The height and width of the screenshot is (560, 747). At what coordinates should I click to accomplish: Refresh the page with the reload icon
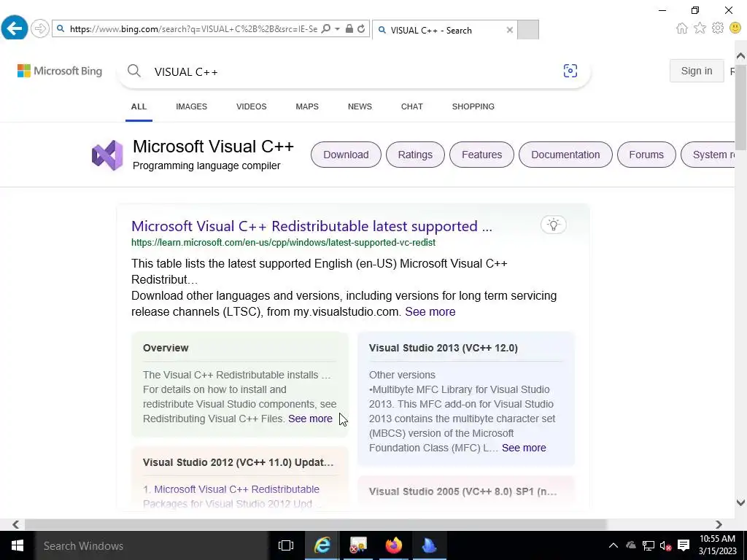pos(361,29)
